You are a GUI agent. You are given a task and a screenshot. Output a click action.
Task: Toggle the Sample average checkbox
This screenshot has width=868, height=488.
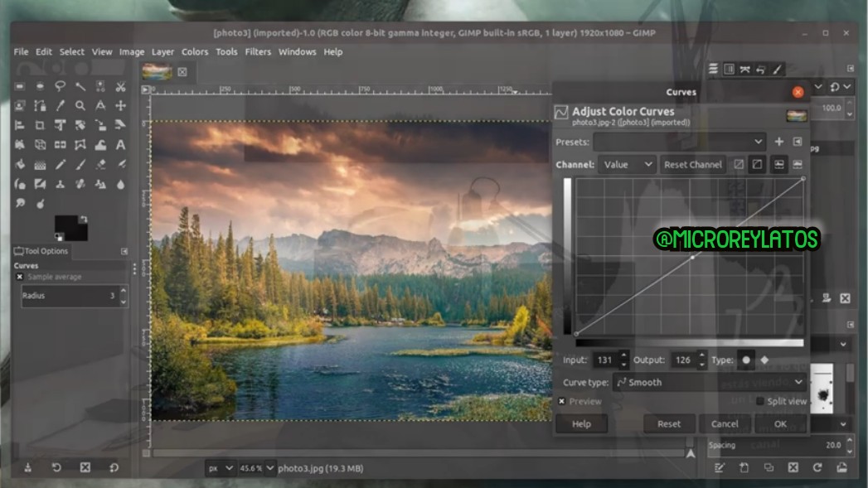tap(19, 277)
